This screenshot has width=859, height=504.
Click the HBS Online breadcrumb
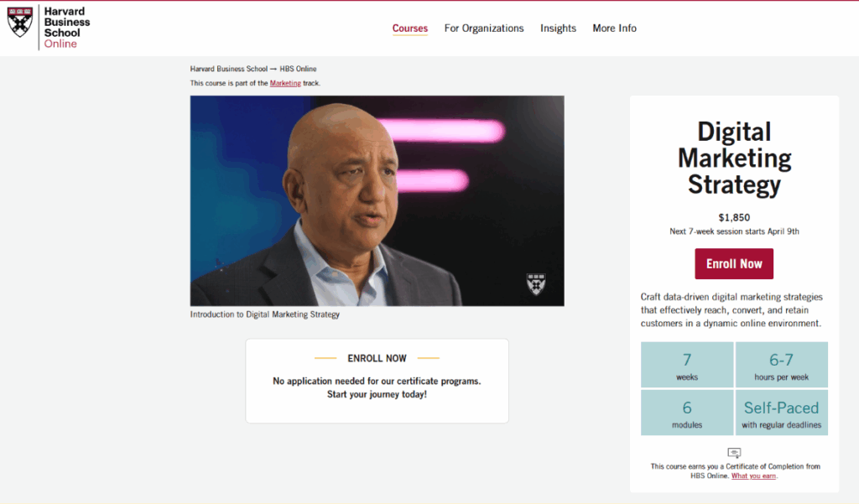[298, 69]
